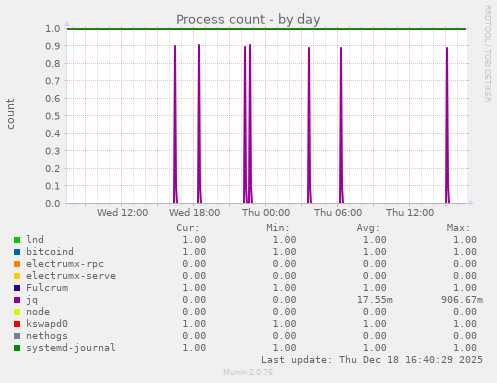This screenshot has width=497, height=383.
Task: Click jq's Max value '906.67m'
Action: [x=462, y=300]
